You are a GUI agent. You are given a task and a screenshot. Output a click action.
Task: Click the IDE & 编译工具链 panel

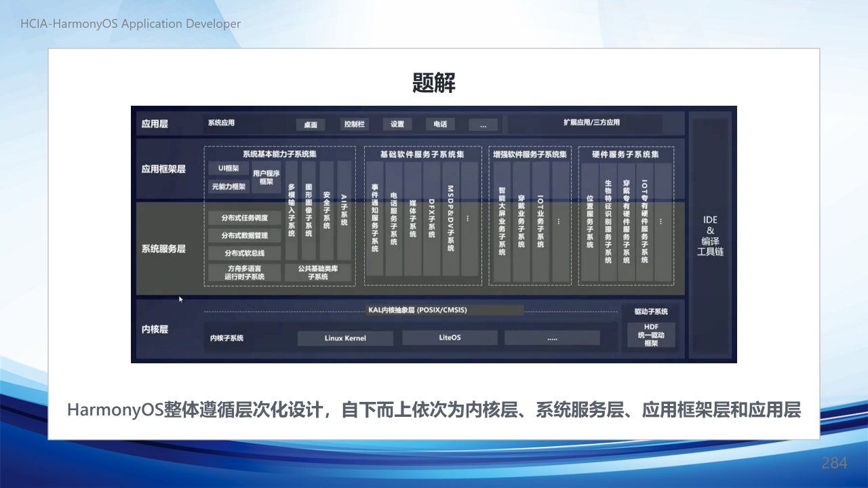tap(711, 235)
